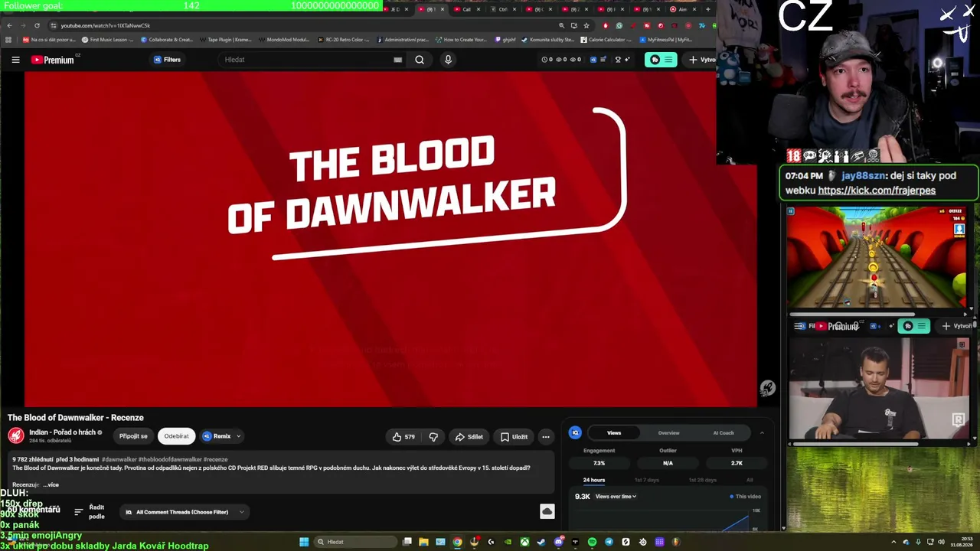Click the video player with Dawnwalker title
980x551 pixels.
click(390, 239)
